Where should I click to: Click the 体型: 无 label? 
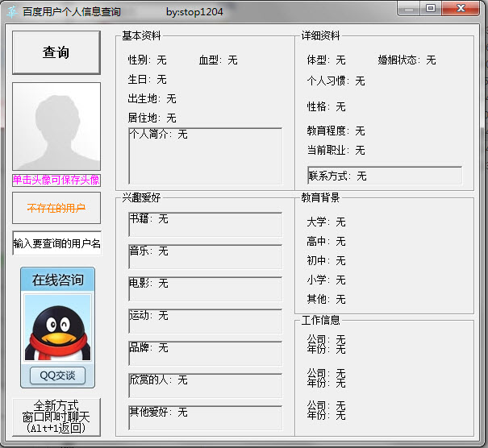point(326,60)
